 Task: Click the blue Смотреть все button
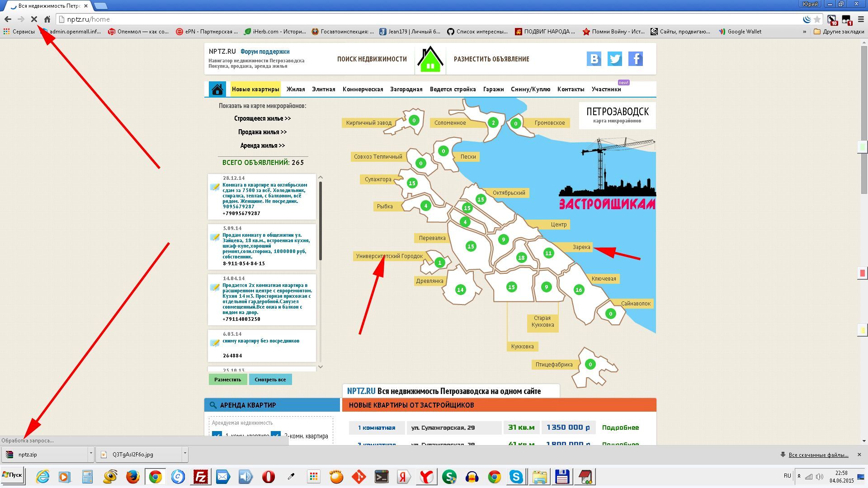point(270,380)
